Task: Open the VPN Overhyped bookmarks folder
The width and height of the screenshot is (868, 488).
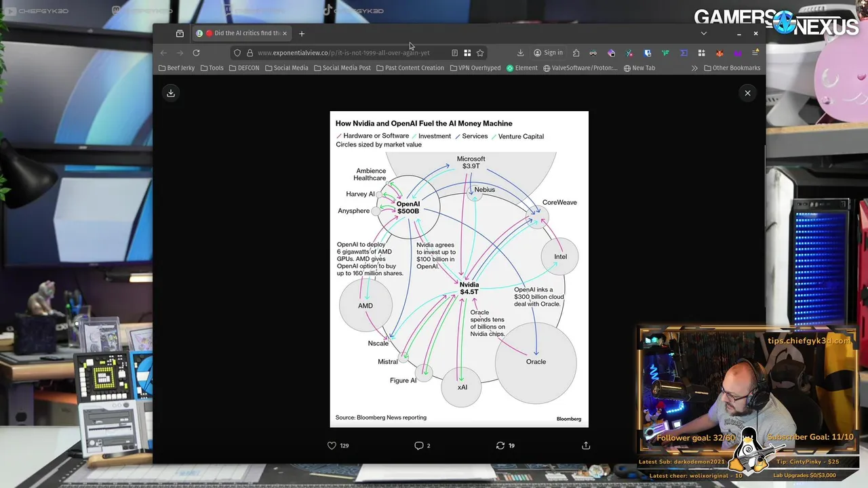Action: tap(475, 68)
